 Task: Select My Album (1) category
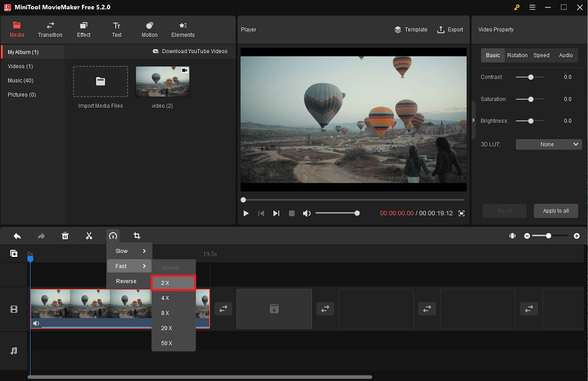click(x=33, y=52)
